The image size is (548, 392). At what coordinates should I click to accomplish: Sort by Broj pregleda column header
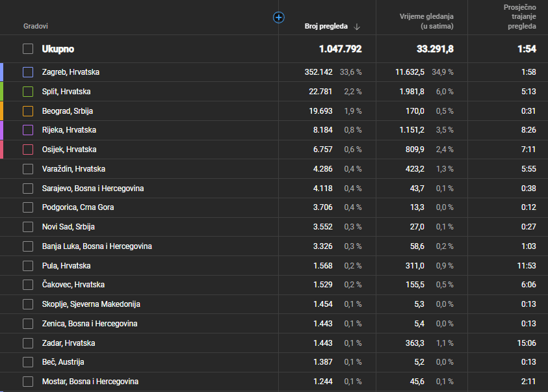[x=326, y=27]
